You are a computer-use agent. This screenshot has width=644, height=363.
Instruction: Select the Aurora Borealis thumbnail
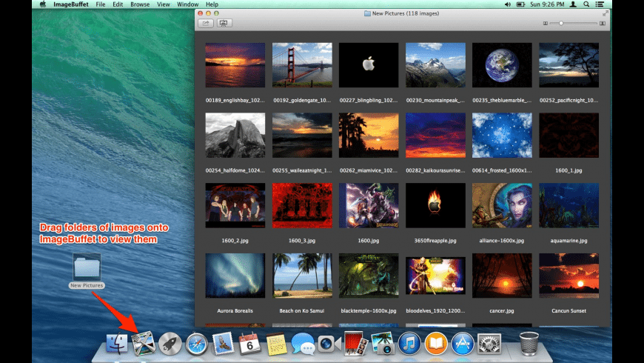coord(235,276)
